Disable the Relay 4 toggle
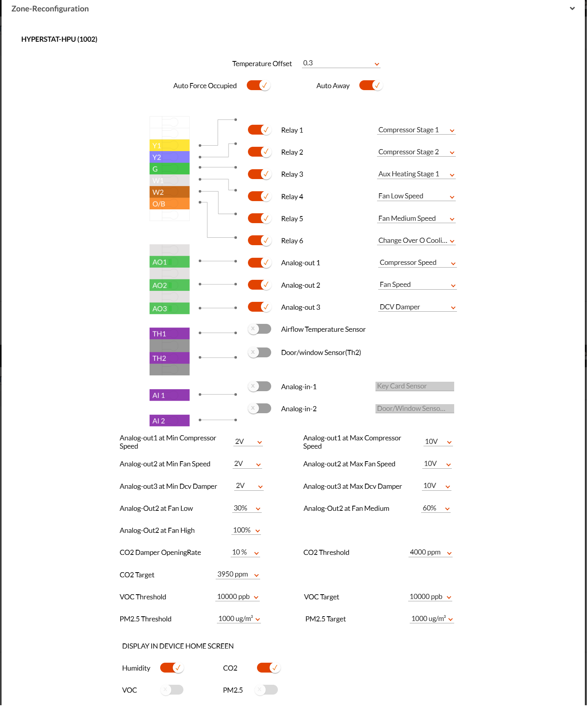588x706 pixels. tap(259, 196)
